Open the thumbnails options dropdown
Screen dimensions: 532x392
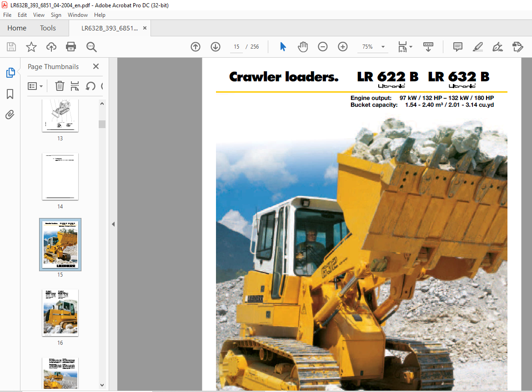point(35,86)
